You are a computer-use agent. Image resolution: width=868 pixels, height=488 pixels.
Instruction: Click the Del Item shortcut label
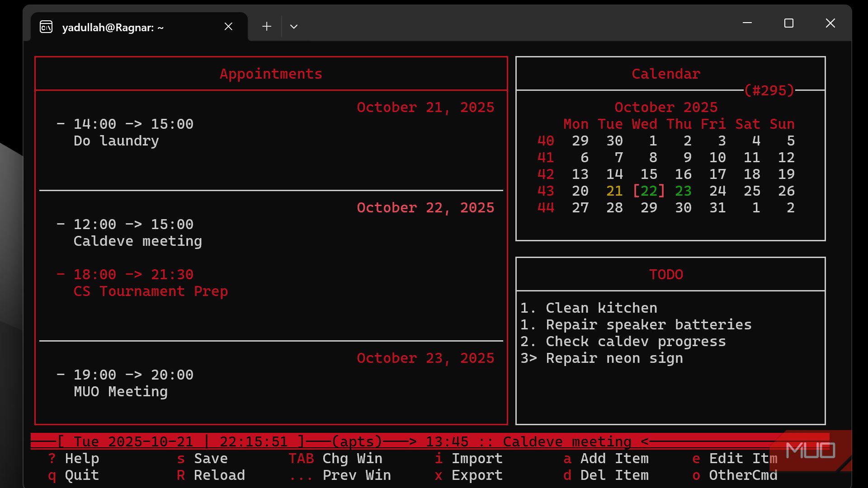614,475
